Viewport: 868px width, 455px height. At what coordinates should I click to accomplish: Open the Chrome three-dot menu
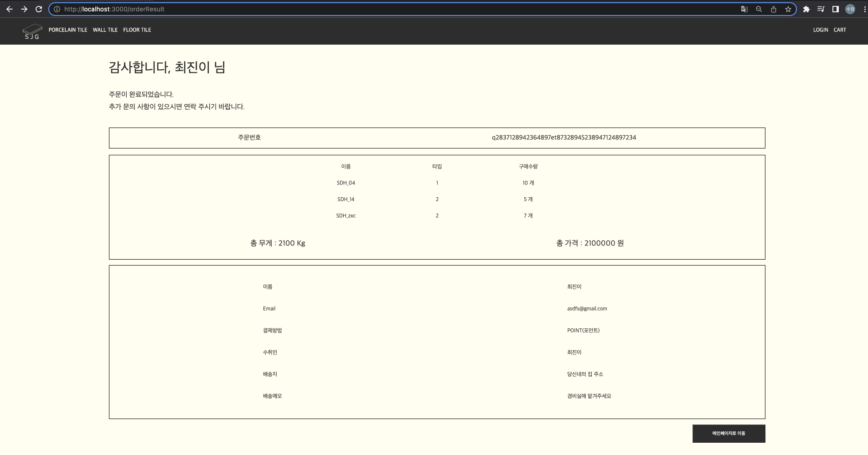865,9
